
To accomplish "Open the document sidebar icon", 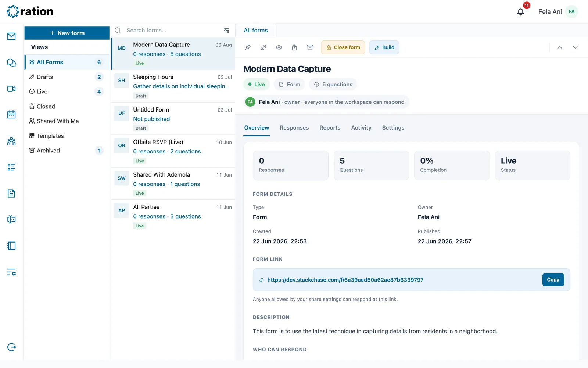I will click(11, 194).
